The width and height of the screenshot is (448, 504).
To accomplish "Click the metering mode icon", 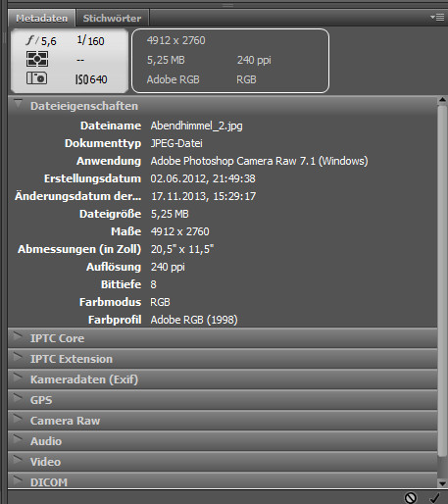I will 37,59.
